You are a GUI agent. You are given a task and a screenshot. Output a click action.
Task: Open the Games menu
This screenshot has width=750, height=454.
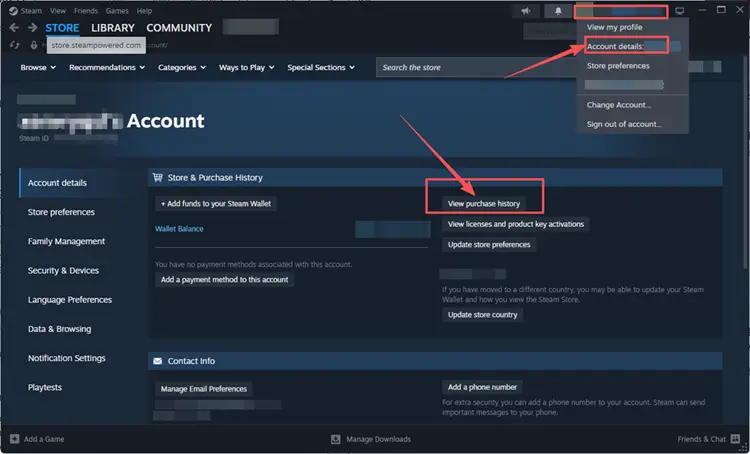tap(117, 11)
